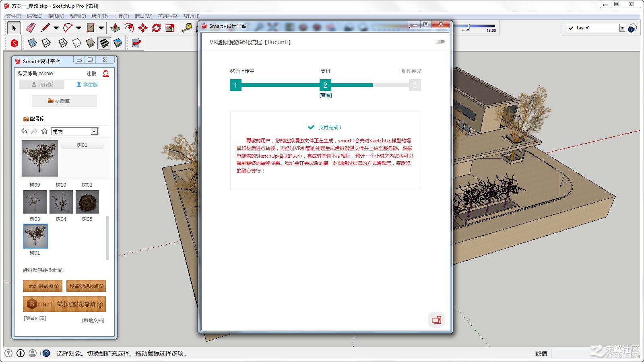
Task: Click the red screen icon in the dialog
Action: click(436, 320)
